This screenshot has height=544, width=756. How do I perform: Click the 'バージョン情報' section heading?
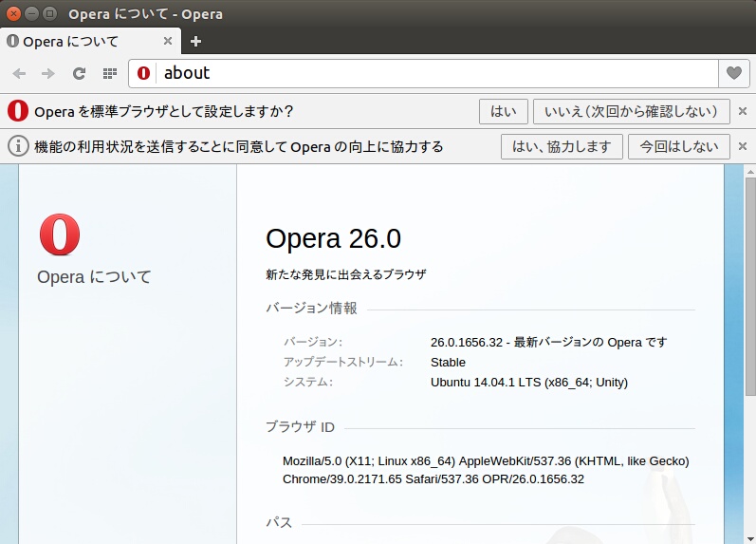[x=311, y=308]
